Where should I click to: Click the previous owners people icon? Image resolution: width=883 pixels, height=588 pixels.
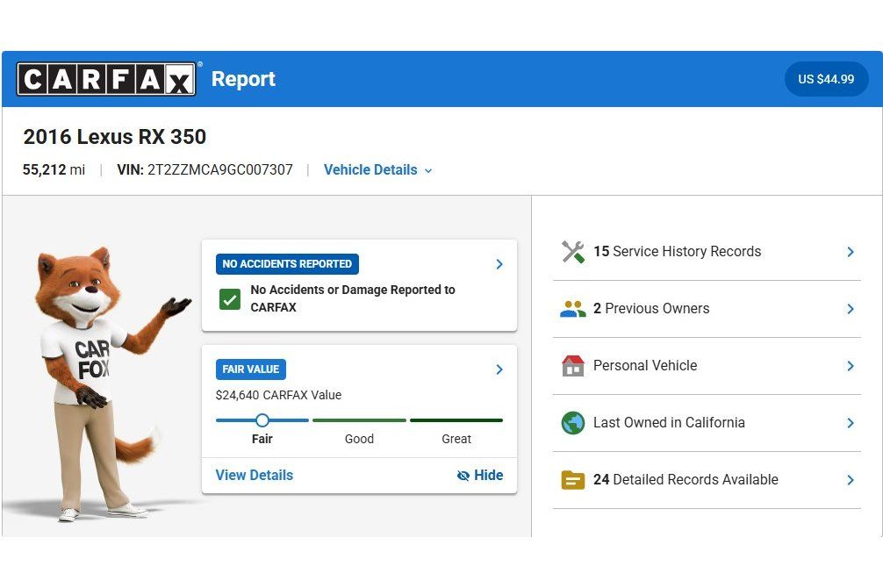[x=572, y=309]
